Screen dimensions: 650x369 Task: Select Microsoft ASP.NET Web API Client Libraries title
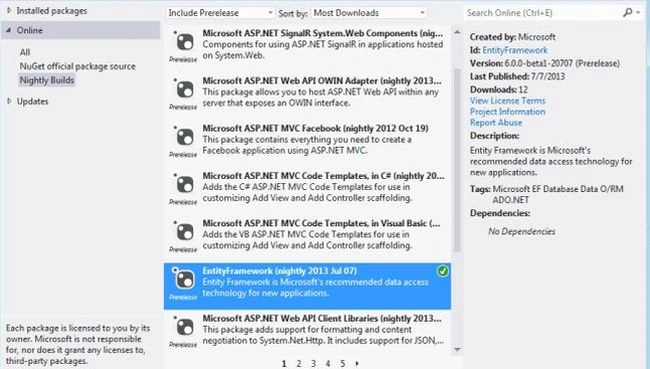pos(322,318)
